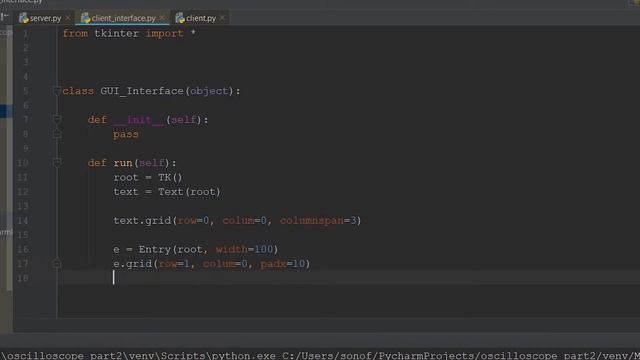
Task: Click the word tkinter in the import line
Action: [x=116, y=33]
